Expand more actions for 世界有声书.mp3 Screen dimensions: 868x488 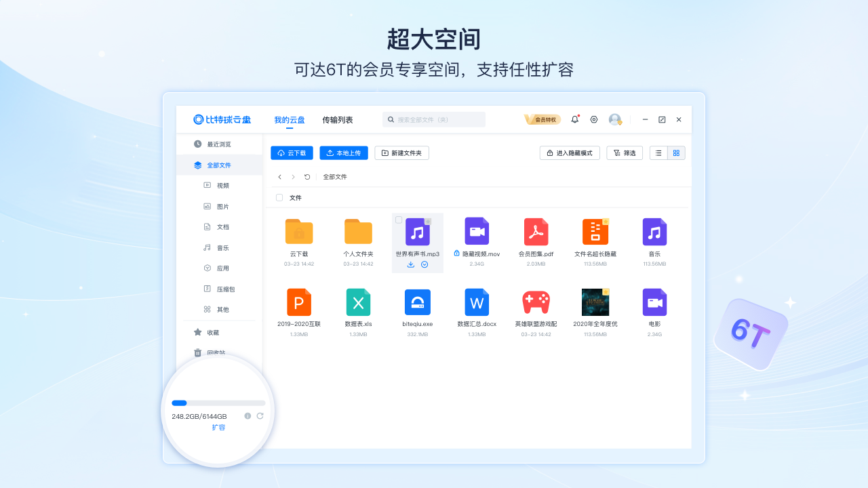click(425, 264)
